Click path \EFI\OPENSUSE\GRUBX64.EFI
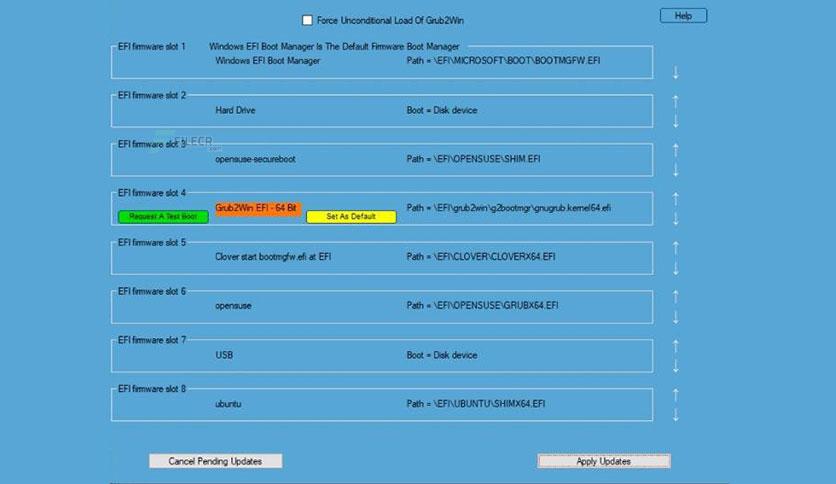The image size is (836, 484). click(483, 305)
